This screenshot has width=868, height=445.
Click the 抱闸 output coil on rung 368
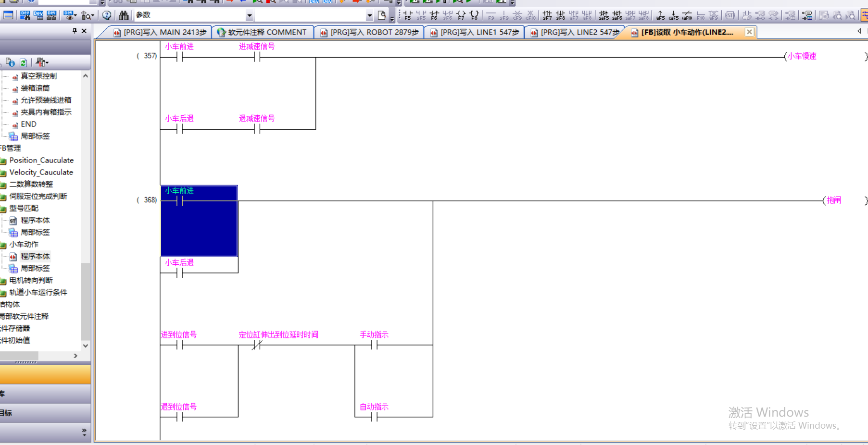coord(834,200)
